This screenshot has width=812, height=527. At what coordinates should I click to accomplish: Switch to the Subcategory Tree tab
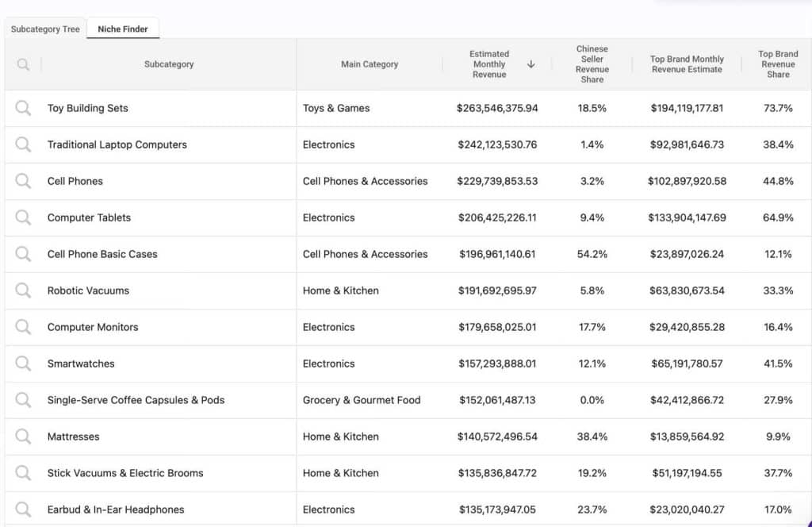pyautogui.click(x=44, y=29)
